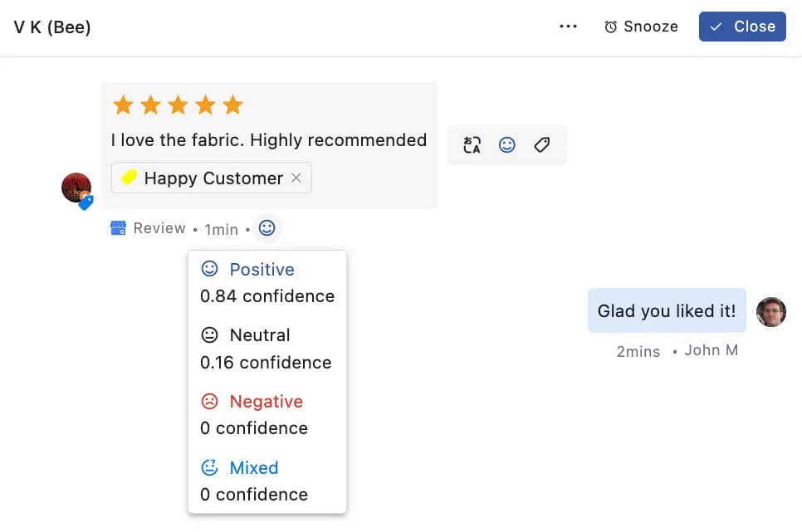Snooze this conversation

click(x=641, y=26)
